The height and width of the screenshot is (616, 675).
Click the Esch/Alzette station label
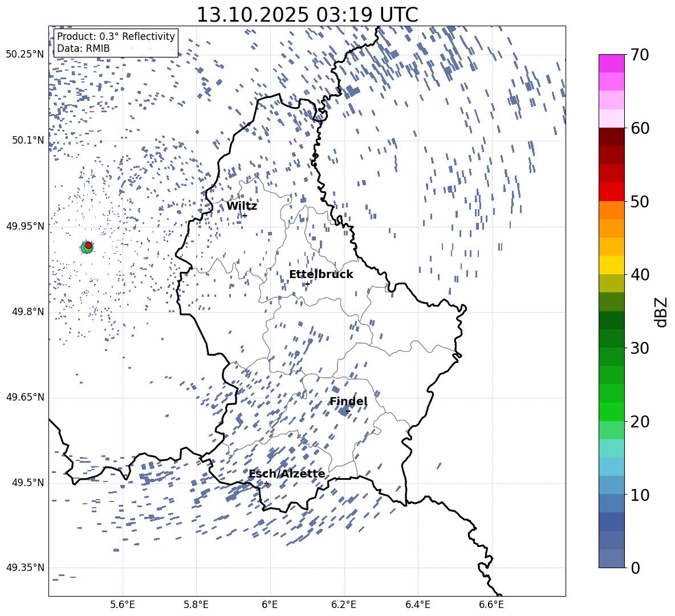tap(287, 474)
